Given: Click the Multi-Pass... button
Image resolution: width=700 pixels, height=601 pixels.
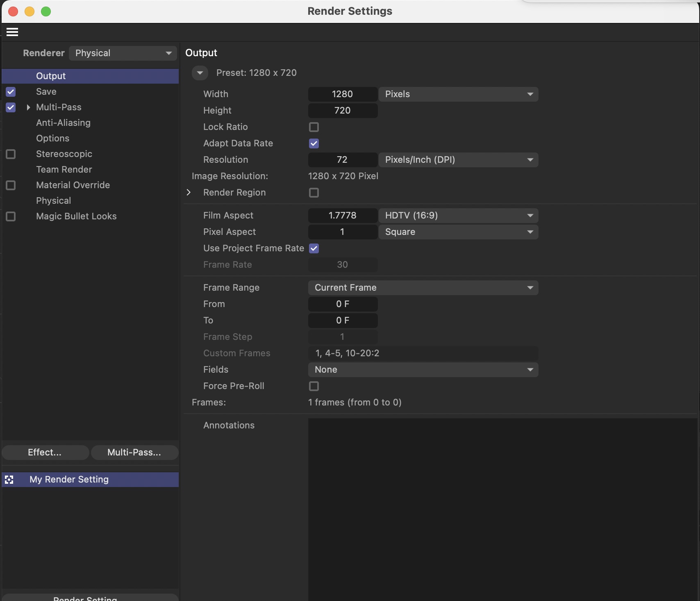Looking at the screenshot, I should (x=134, y=453).
